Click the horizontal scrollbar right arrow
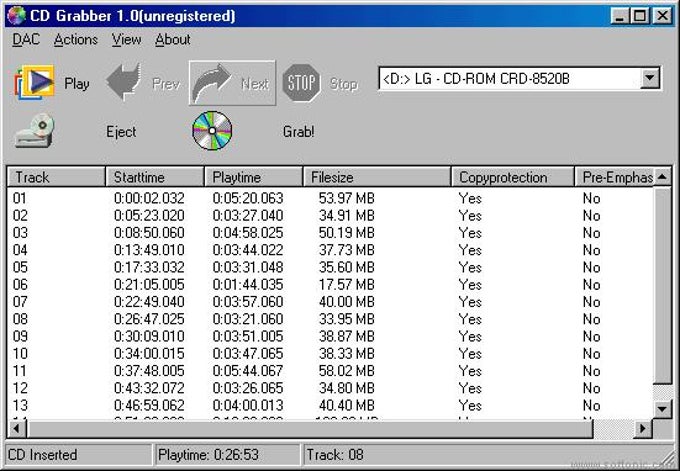 (x=643, y=429)
